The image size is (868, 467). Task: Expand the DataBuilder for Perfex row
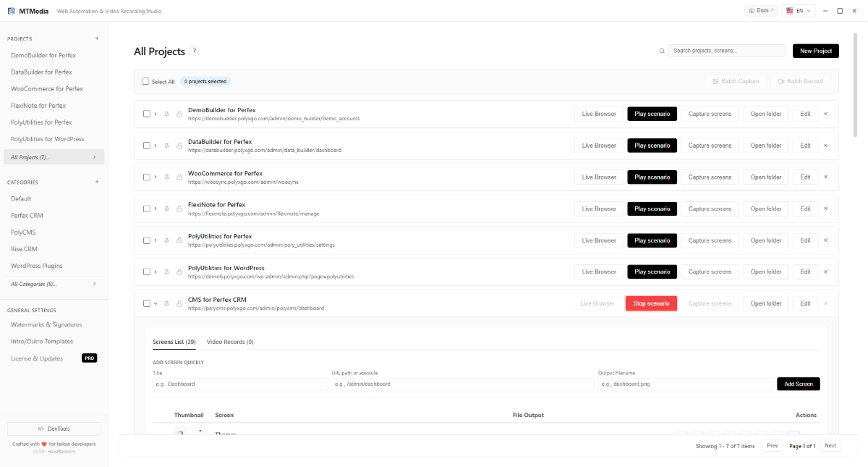[156, 146]
